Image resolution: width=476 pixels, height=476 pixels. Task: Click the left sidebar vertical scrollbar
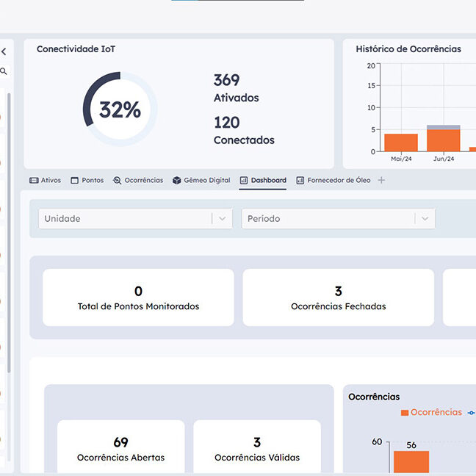(9, 220)
